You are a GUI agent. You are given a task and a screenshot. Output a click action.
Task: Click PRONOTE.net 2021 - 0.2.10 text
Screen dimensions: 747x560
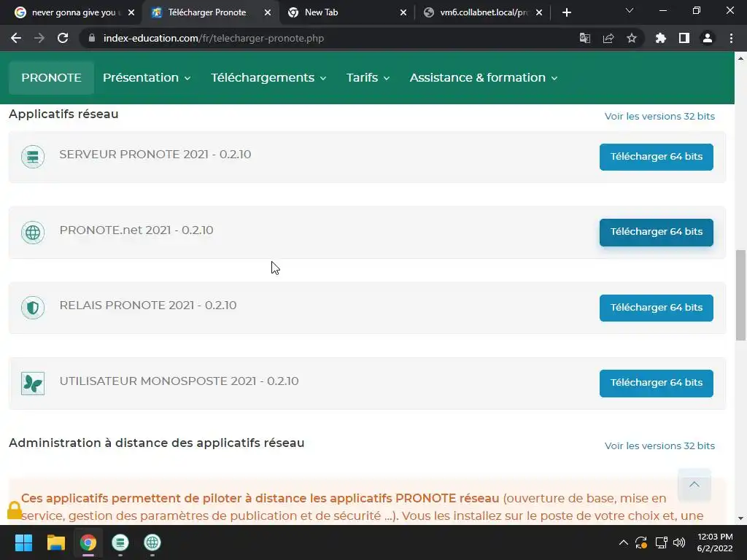(x=136, y=230)
